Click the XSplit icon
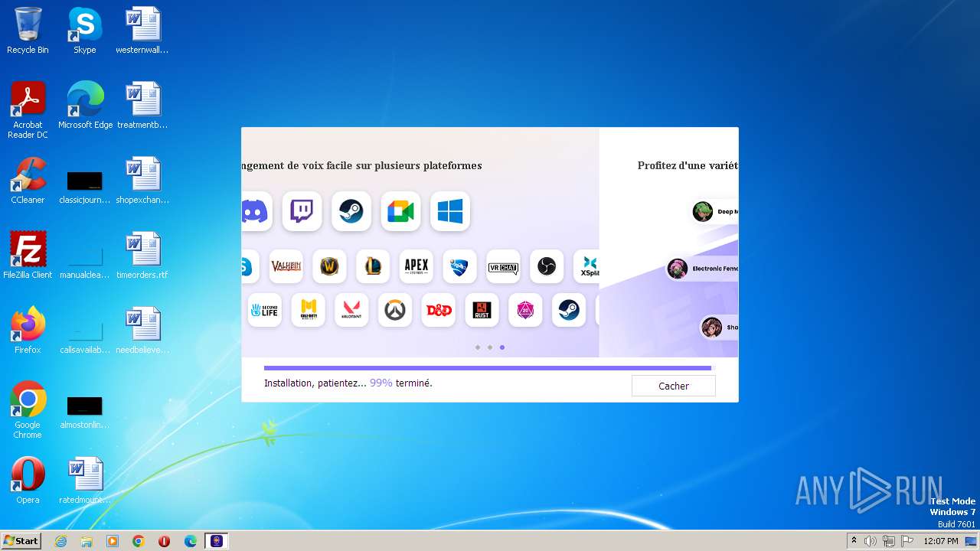 pos(586,266)
